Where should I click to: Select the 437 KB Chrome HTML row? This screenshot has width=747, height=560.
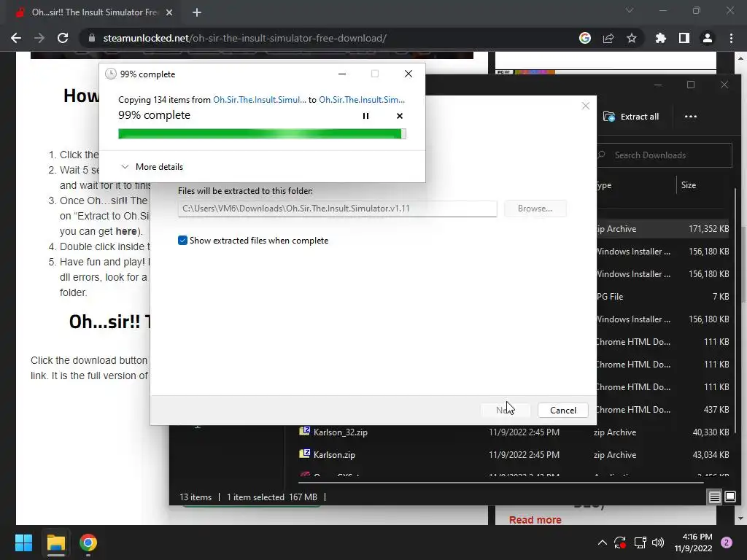click(662, 410)
